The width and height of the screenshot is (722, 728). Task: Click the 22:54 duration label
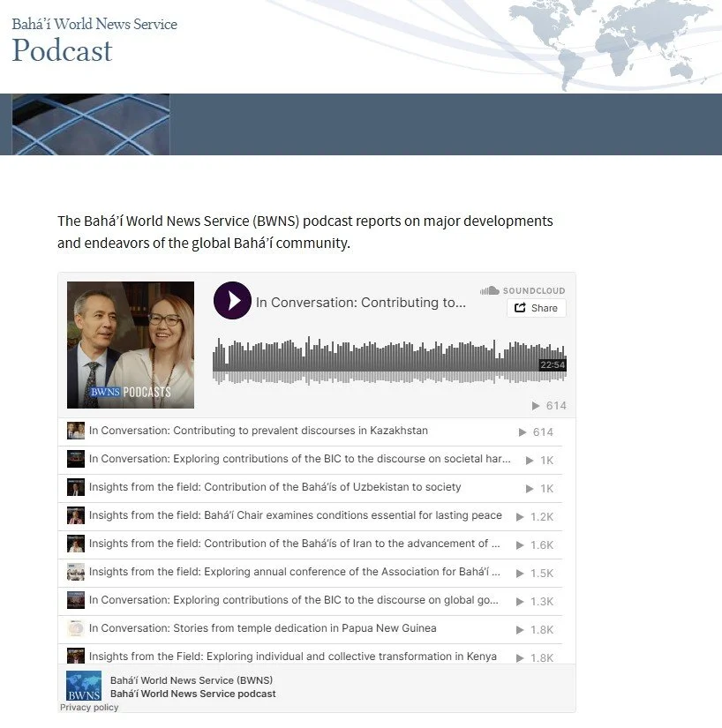coord(553,365)
